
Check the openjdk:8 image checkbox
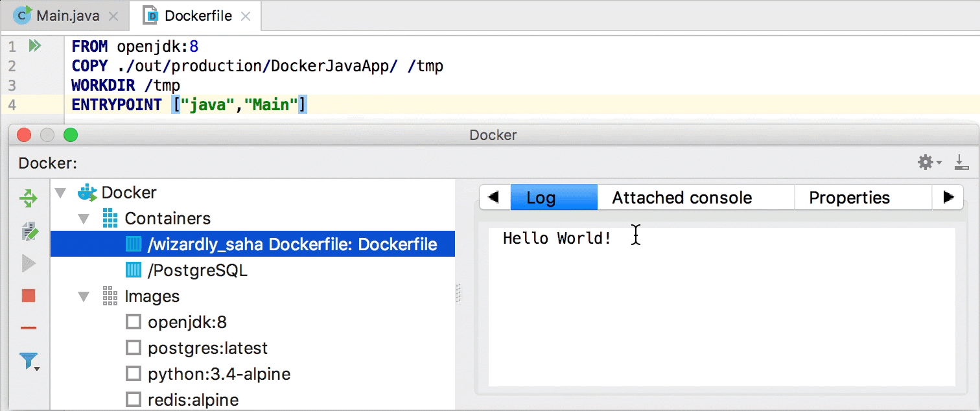tap(133, 322)
